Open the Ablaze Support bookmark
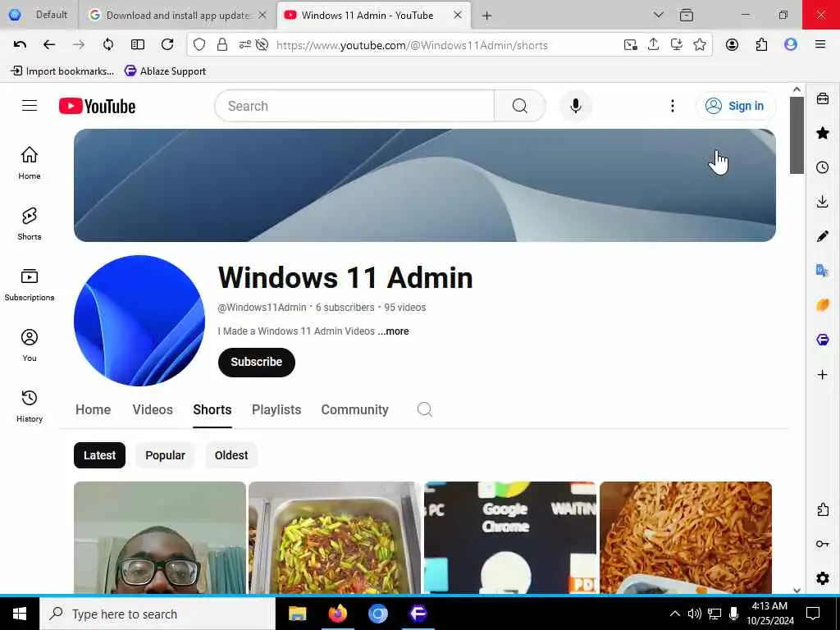The height and width of the screenshot is (630, 840). point(165,71)
